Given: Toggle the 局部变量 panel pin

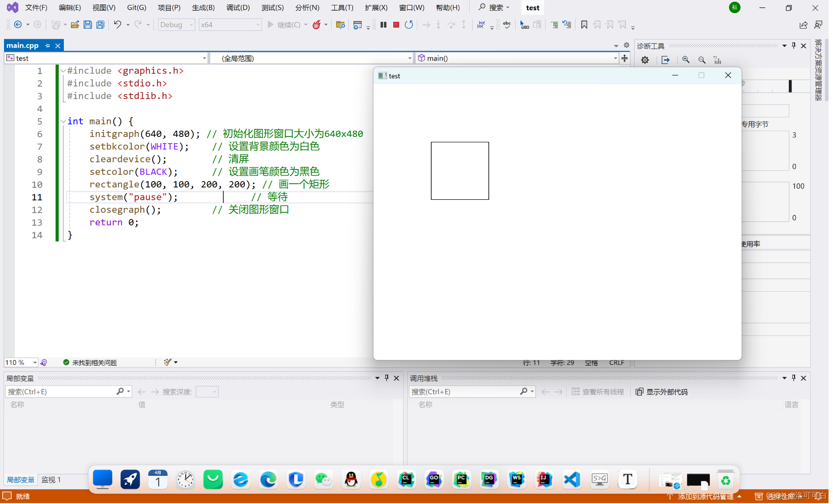Looking at the screenshot, I should tap(387, 378).
